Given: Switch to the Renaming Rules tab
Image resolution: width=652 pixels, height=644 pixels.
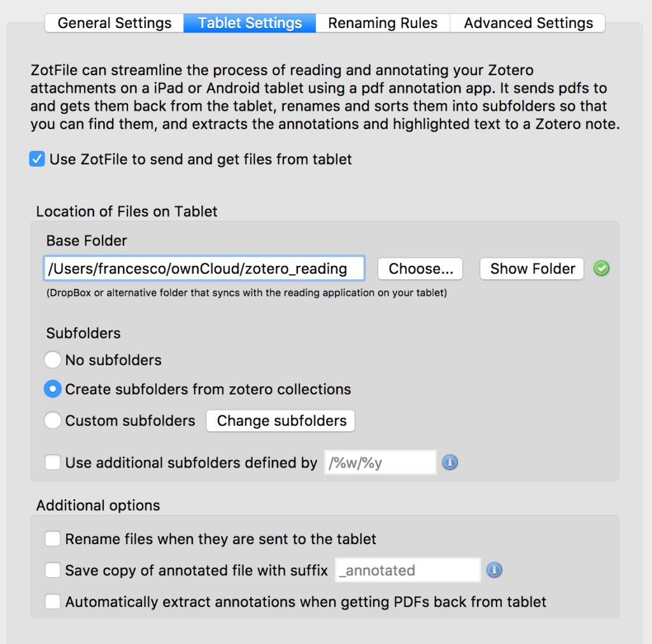Looking at the screenshot, I should tap(383, 23).
